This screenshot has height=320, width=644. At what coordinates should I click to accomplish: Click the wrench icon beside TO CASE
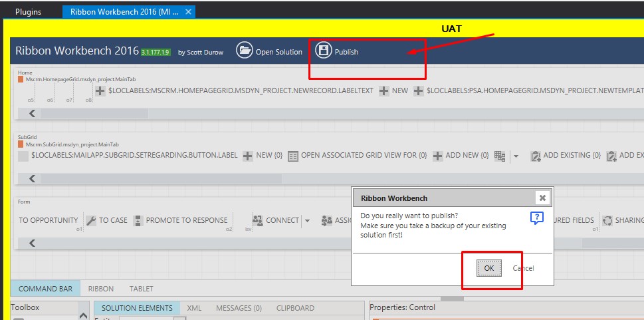[91, 220]
